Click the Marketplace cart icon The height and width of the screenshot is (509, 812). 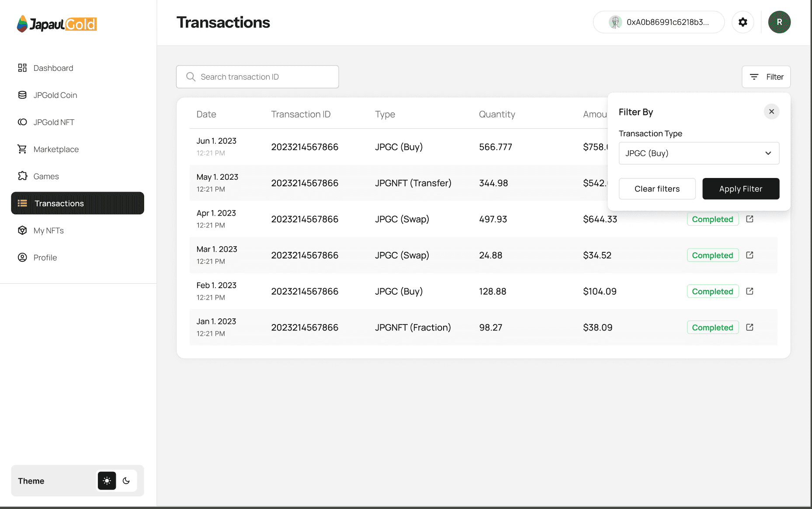tap(22, 149)
